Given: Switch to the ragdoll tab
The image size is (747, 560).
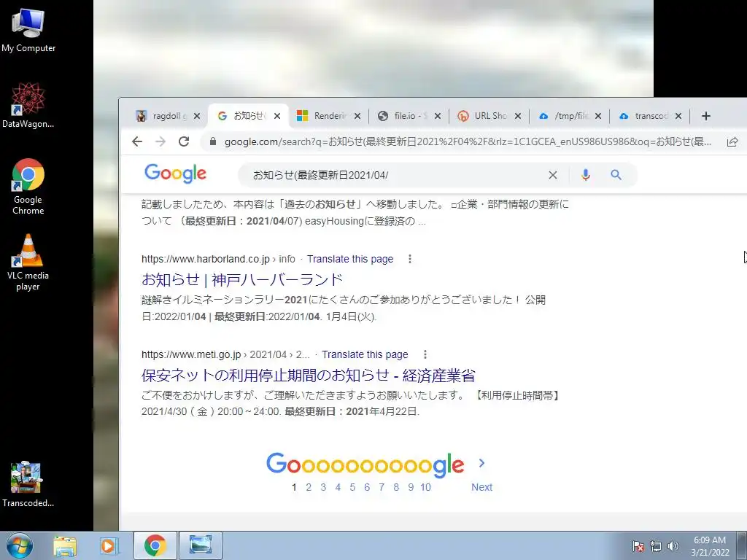Looking at the screenshot, I should click(162, 116).
